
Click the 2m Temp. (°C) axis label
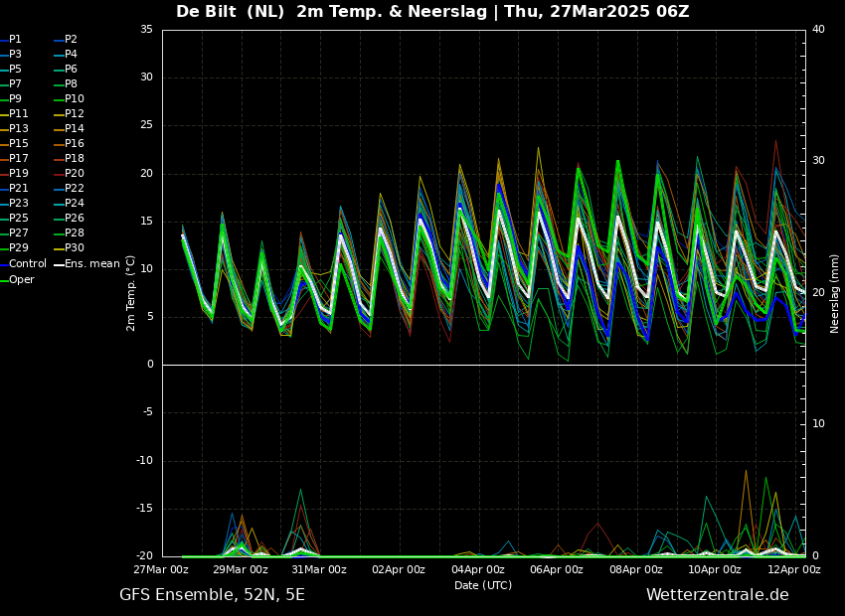[x=131, y=293]
